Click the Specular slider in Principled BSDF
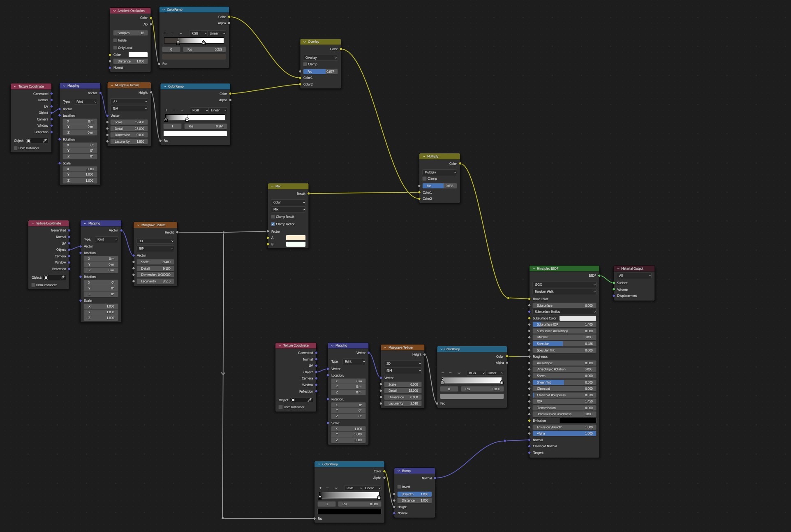 (564, 344)
